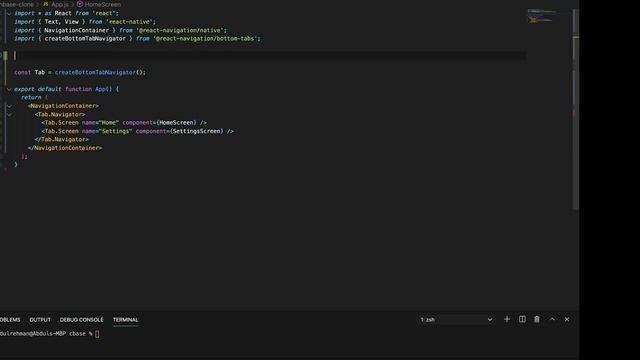Kill terminal using the trash icon
This screenshot has height=360, width=640.
click(x=537, y=319)
